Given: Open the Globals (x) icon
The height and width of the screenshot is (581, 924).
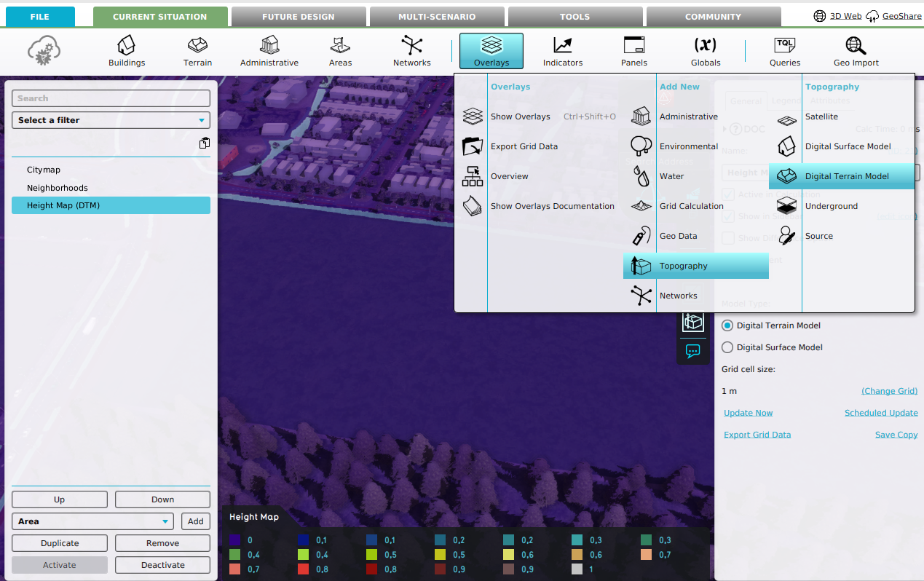Looking at the screenshot, I should 705,51.
